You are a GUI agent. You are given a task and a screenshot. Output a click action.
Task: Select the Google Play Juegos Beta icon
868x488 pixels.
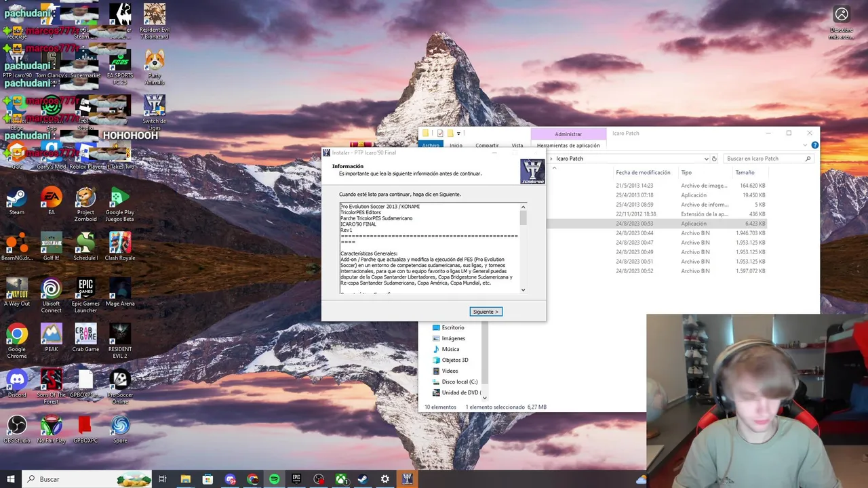[x=120, y=205]
